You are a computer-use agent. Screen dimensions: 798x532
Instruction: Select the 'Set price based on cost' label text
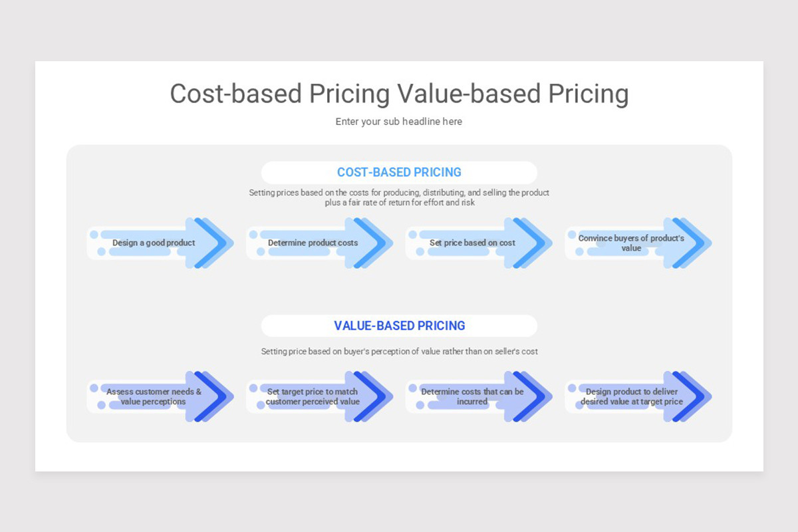point(472,243)
